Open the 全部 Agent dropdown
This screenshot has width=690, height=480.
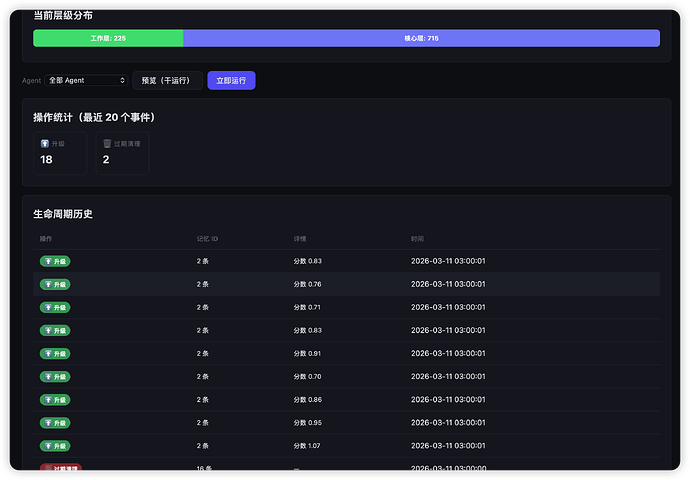[x=86, y=81]
